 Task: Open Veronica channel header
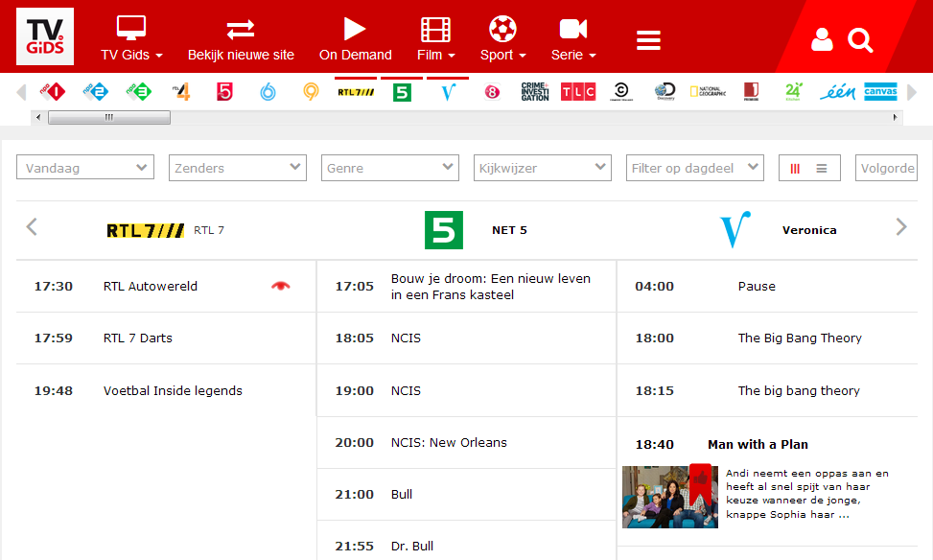[x=779, y=230]
